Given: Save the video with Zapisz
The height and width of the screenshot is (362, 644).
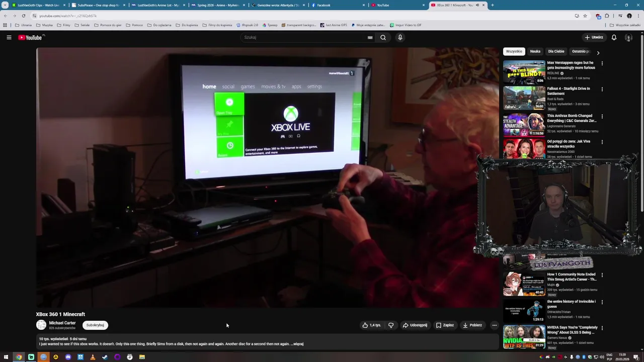Looking at the screenshot, I should (x=445, y=325).
